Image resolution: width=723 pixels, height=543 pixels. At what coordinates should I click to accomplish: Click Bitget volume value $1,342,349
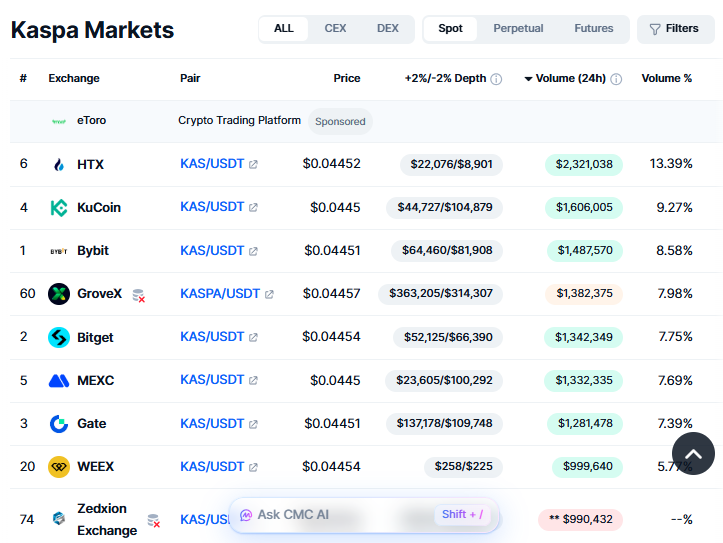(x=584, y=337)
